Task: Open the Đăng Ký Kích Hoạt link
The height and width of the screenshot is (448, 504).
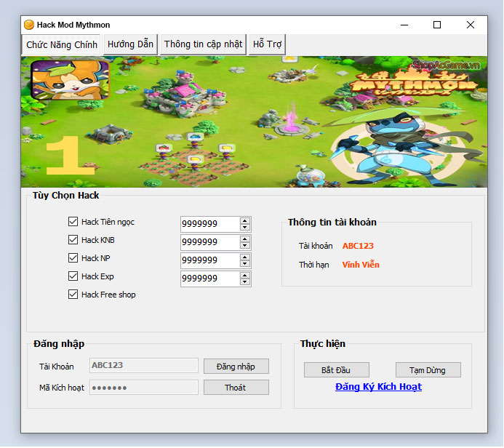Action: click(x=378, y=387)
